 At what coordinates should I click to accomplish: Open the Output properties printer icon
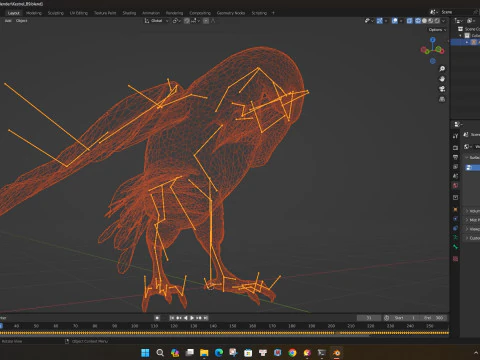pos(455,157)
